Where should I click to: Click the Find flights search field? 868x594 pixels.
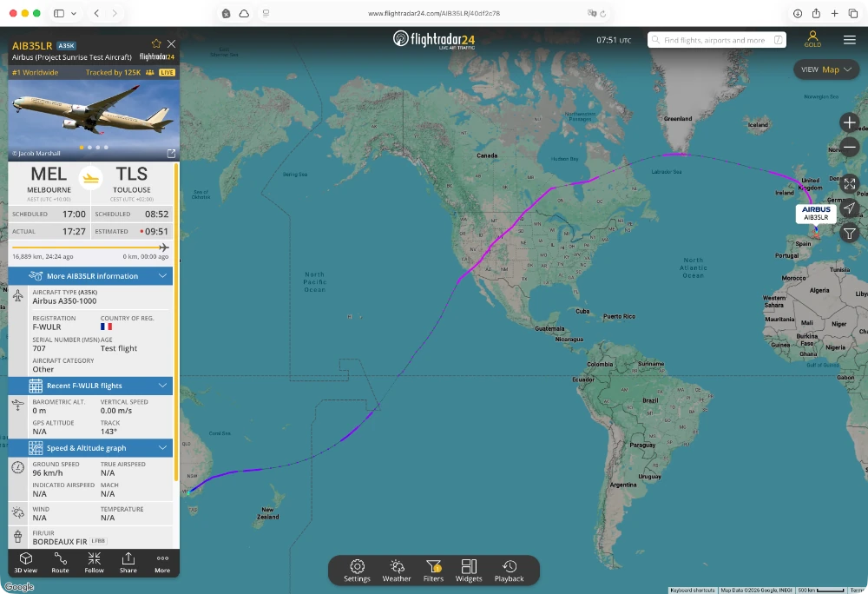click(x=716, y=40)
